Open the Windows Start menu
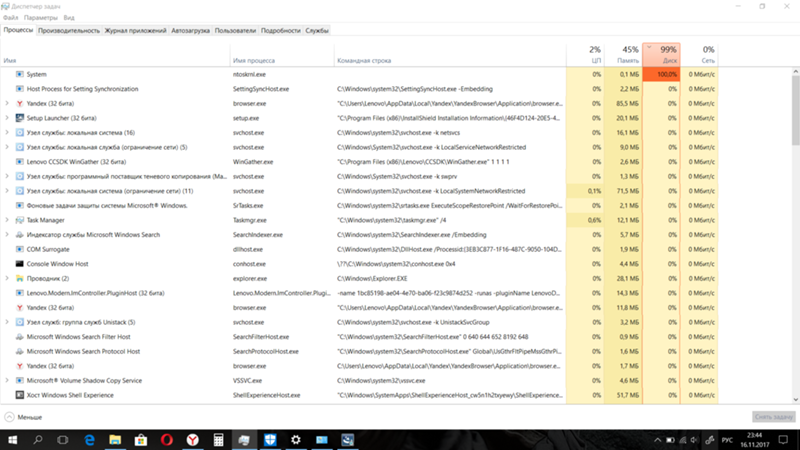The width and height of the screenshot is (800, 450). click(12, 440)
